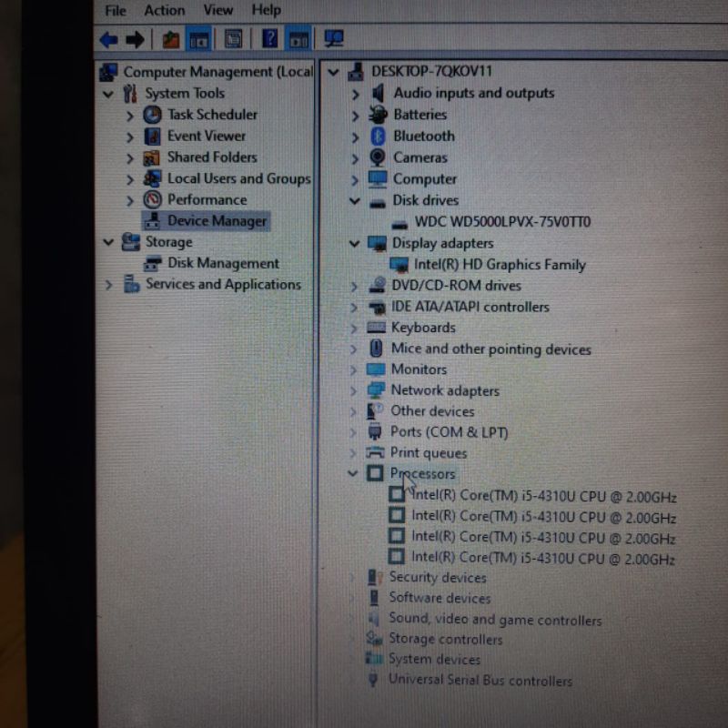Click the Properties toolbar icon
Screen dimensions: 728x728
pyautogui.click(x=234, y=39)
